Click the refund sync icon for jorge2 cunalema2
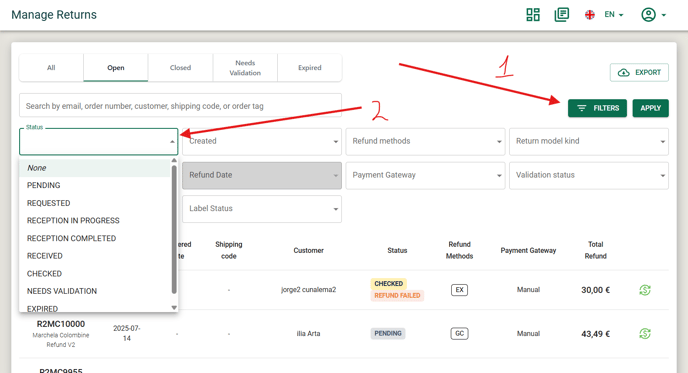Image resolution: width=688 pixels, height=373 pixels. 645,290
